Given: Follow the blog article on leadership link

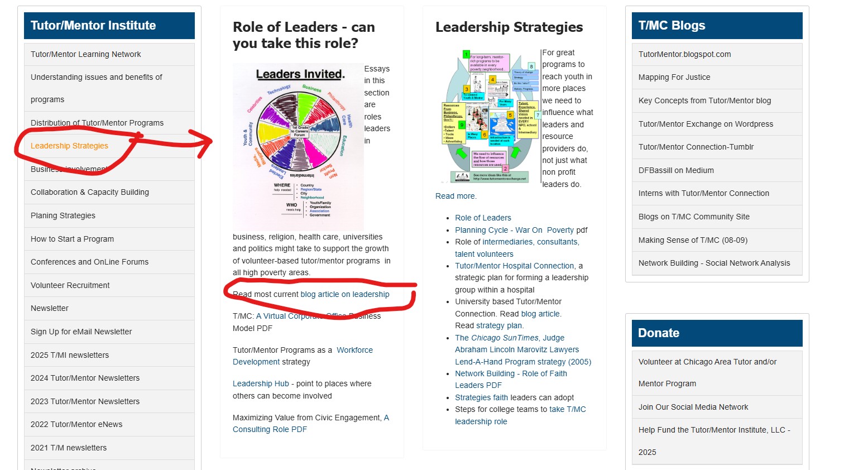Looking at the screenshot, I should click(x=345, y=294).
